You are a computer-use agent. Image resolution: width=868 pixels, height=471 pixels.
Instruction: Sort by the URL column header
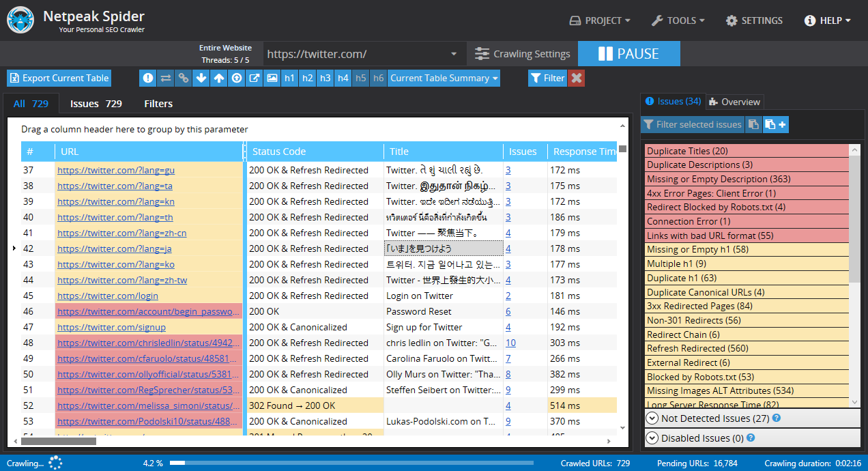click(148, 152)
